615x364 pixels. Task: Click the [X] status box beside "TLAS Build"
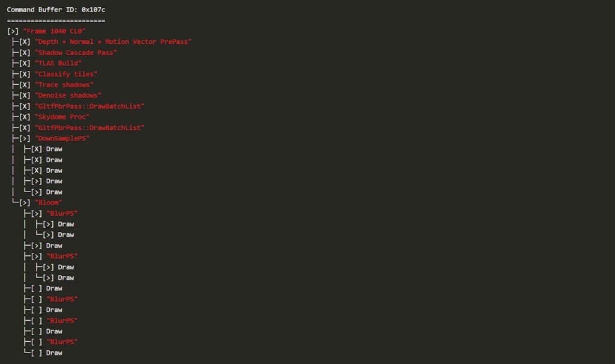[x=24, y=63]
